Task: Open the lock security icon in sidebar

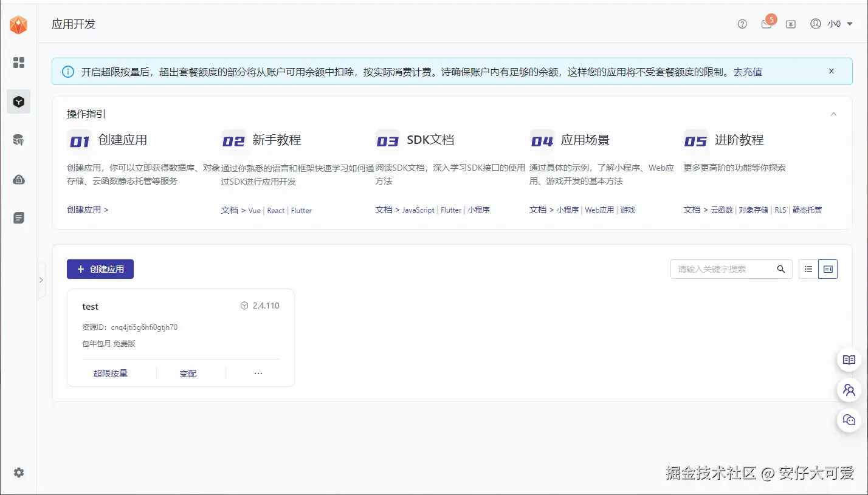Action: pos(19,179)
